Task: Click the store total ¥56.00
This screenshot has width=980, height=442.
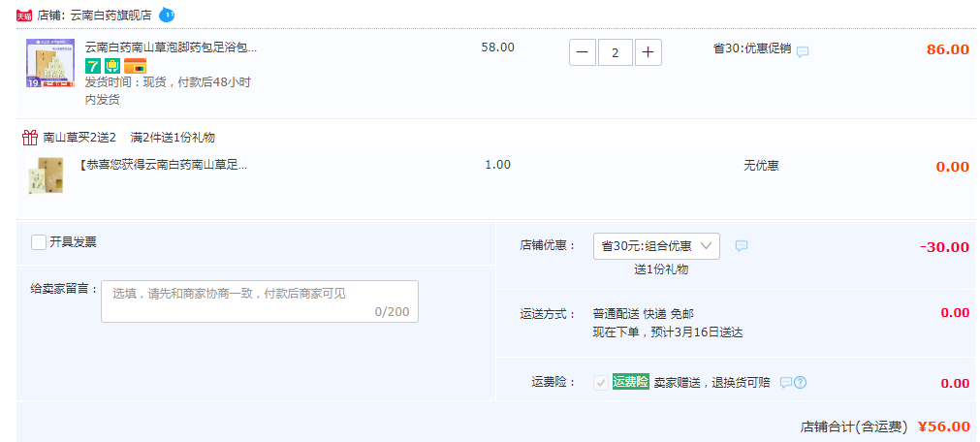Action: [944, 426]
